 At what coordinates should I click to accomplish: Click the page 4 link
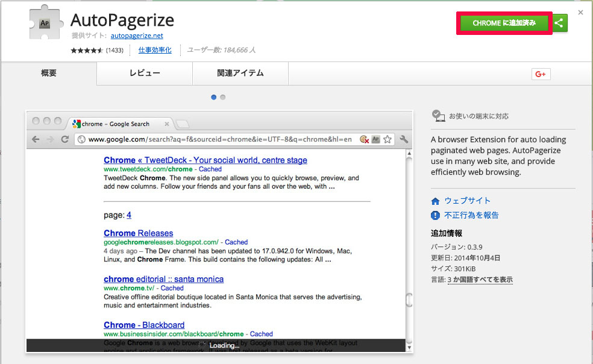(x=129, y=215)
